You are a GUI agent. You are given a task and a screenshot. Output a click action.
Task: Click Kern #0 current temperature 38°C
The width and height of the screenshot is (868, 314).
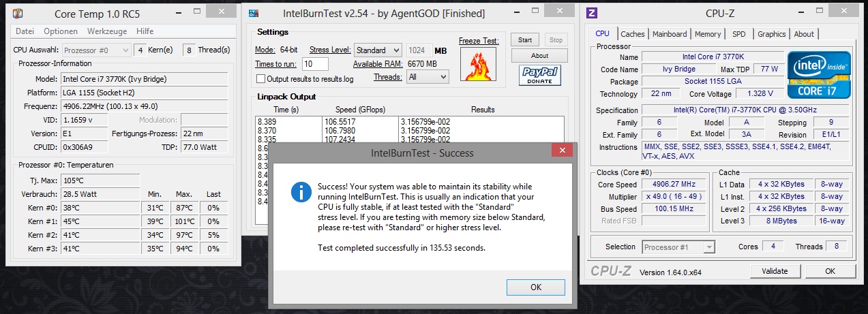100,207
